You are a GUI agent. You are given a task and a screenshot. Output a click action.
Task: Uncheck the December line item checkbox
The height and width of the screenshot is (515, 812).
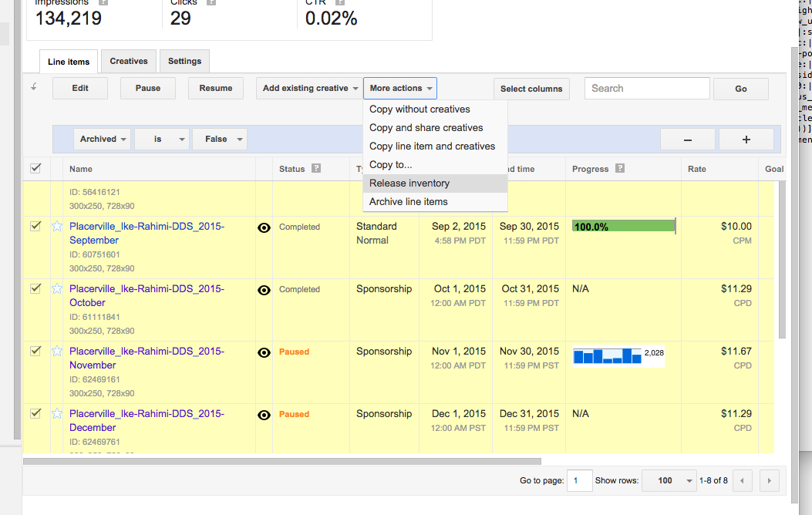coord(35,414)
